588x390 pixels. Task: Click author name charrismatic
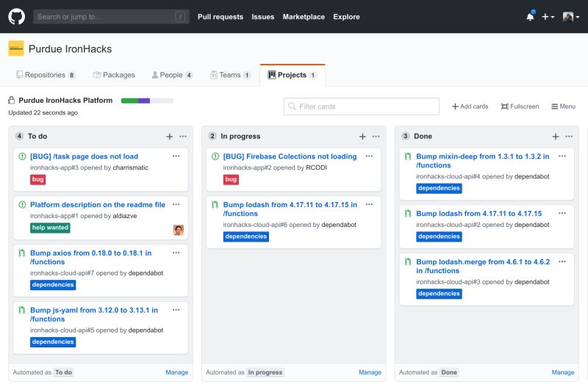click(x=131, y=168)
